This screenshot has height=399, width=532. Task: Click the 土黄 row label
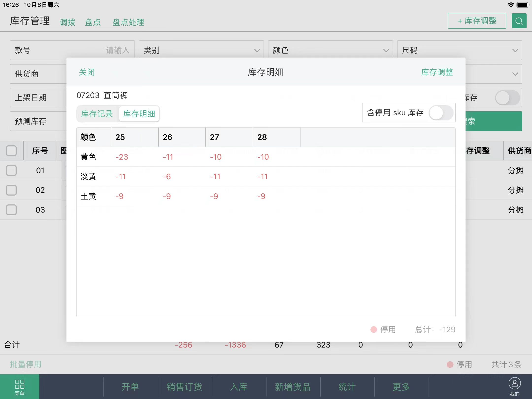[88, 196]
